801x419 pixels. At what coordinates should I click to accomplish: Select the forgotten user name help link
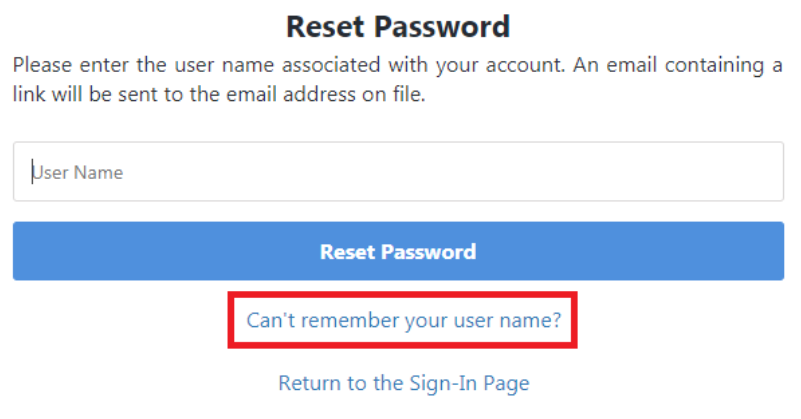[404, 321]
